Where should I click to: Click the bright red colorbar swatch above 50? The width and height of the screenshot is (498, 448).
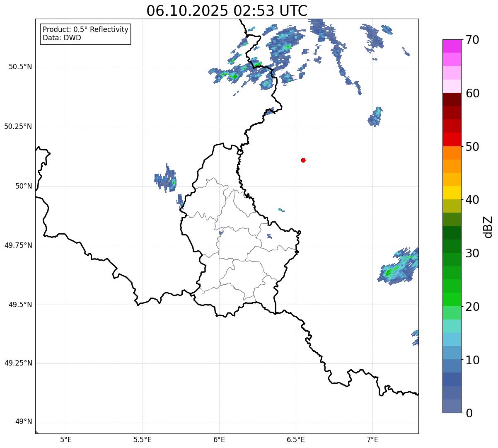(452, 139)
